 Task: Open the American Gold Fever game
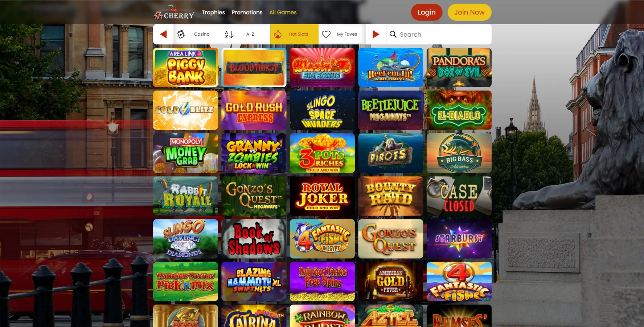[391, 282]
